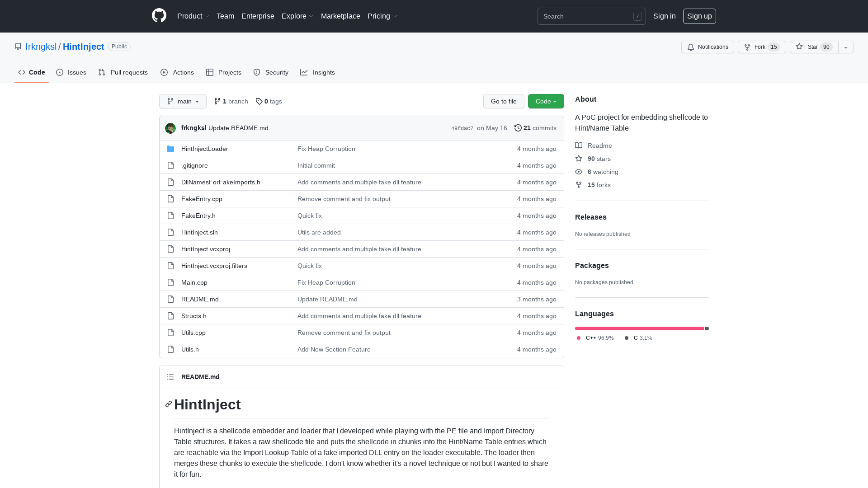The width and height of the screenshot is (868, 488).
Task: Go to the Security tab
Action: [x=271, y=72]
